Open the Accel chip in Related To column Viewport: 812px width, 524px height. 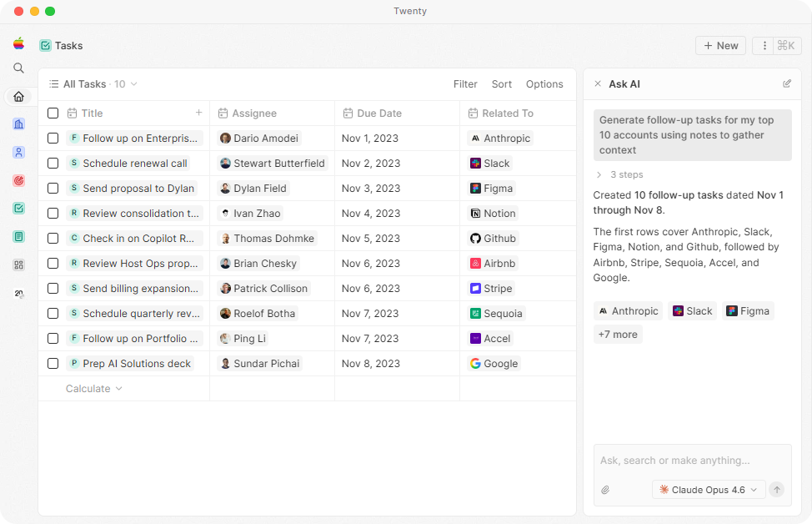tap(490, 339)
